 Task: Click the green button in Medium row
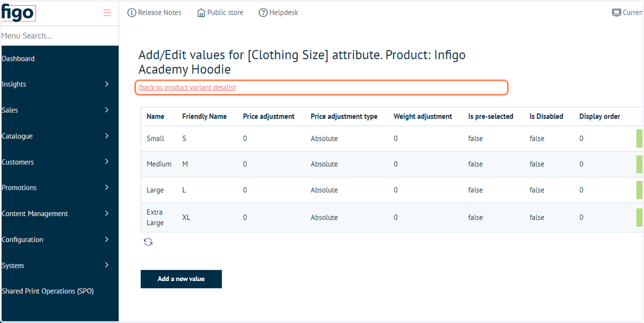tap(639, 164)
